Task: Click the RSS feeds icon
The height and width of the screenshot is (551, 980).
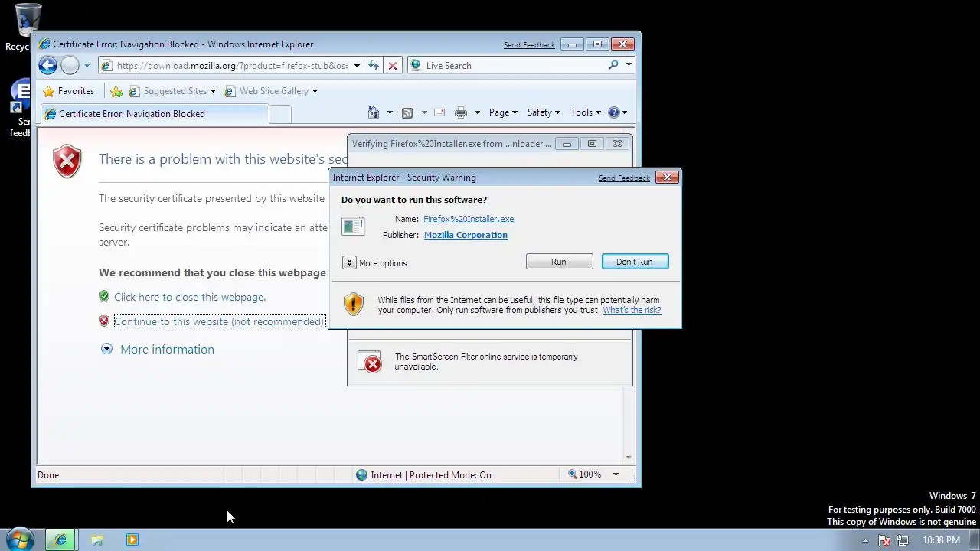Action: click(x=407, y=112)
